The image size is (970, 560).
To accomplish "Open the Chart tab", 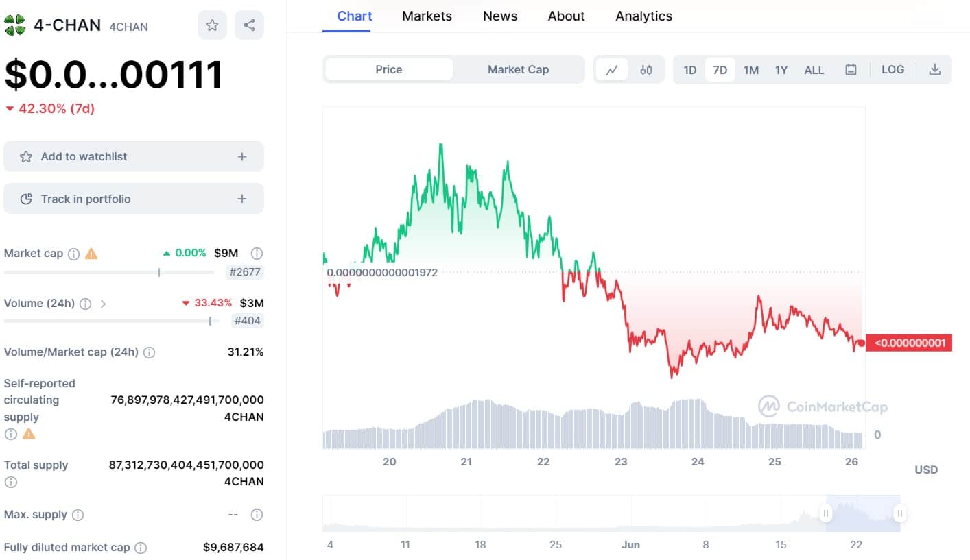I will point(355,16).
